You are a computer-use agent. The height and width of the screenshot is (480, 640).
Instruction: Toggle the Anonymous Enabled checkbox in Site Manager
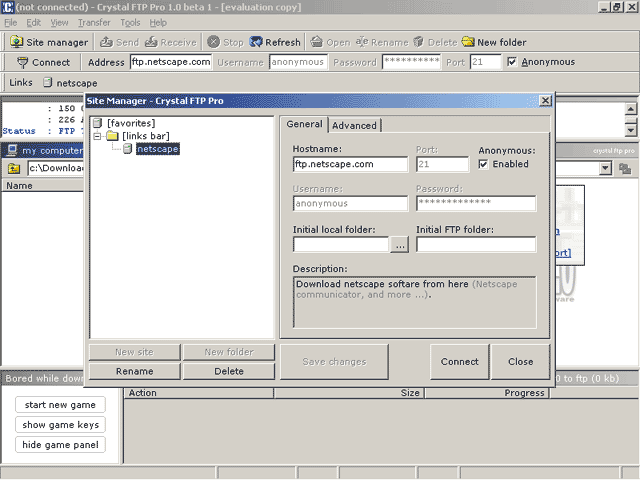(483, 164)
